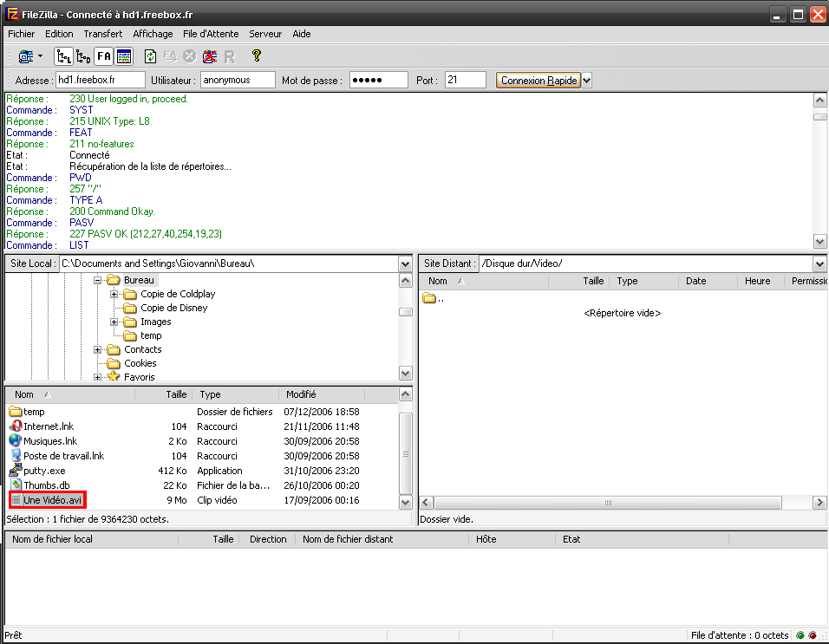Open the Site Local path dropdown
The width and height of the screenshot is (829, 644).
(405, 263)
